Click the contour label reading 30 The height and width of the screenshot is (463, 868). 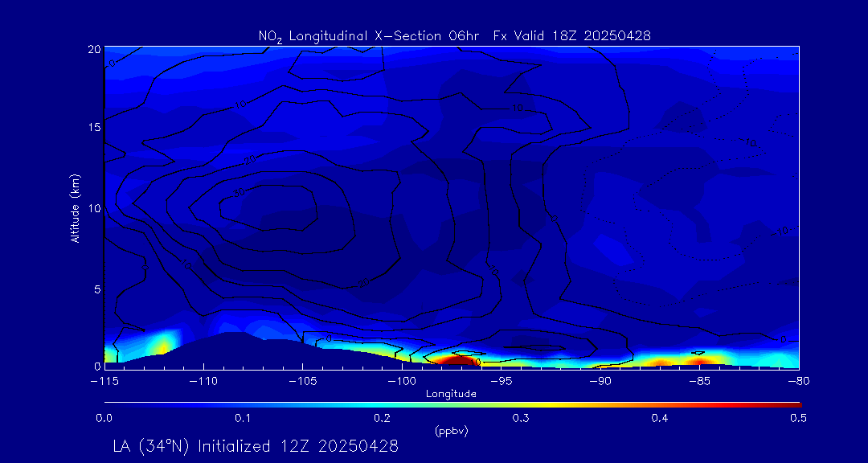pyautogui.click(x=240, y=194)
